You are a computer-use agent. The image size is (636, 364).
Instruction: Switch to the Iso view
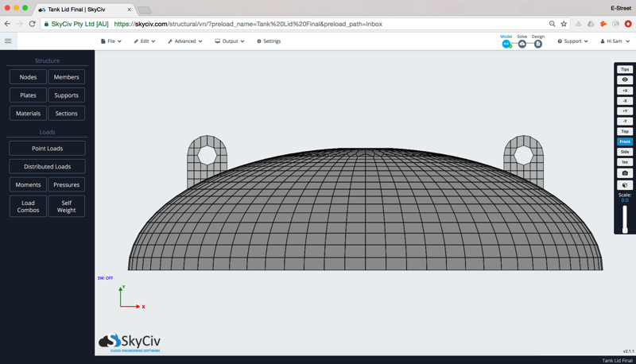pyautogui.click(x=625, y=162)
